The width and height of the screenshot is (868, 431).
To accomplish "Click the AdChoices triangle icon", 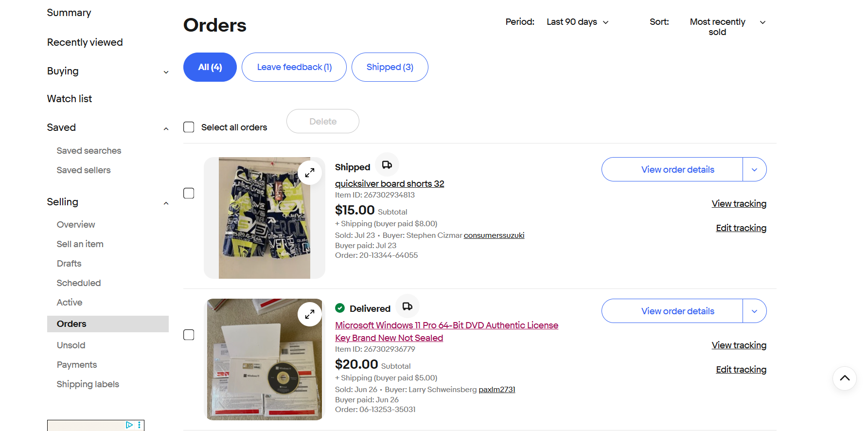I will [129, 425].
